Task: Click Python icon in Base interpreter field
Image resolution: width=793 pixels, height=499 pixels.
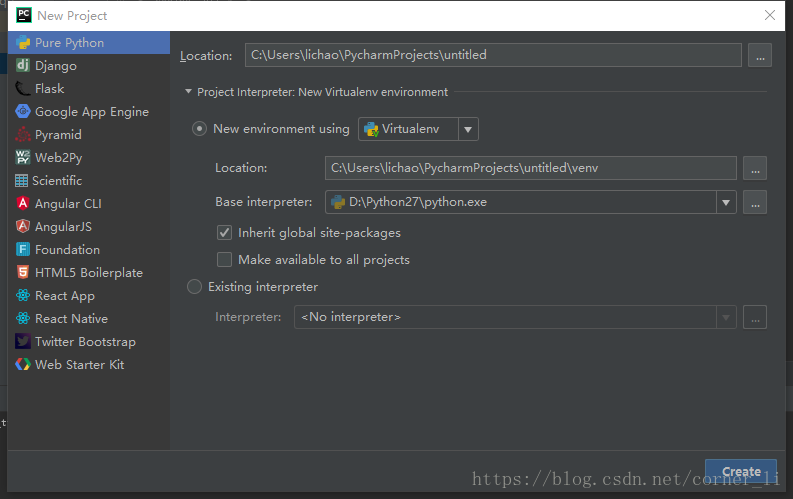Action: click(x=338, y=202)
